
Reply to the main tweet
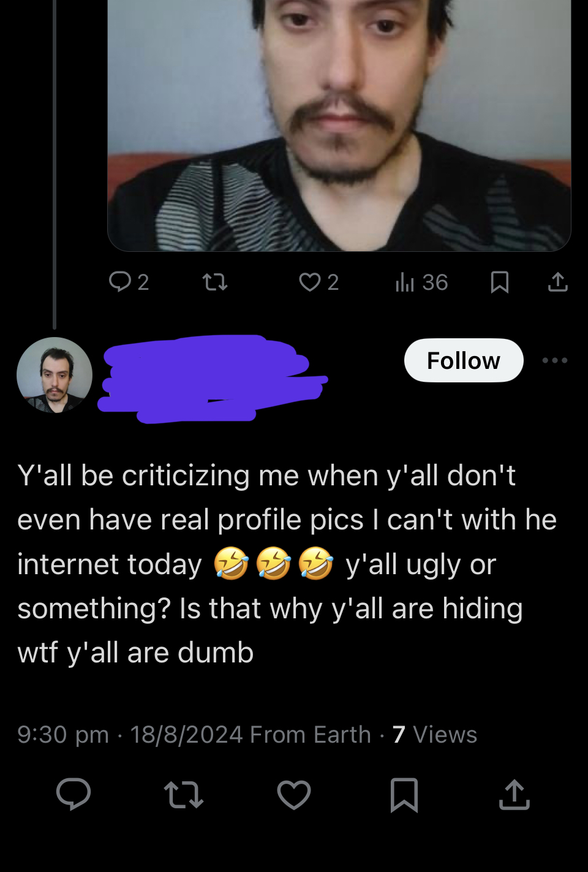pyautogui.click(x=73, y=795)
